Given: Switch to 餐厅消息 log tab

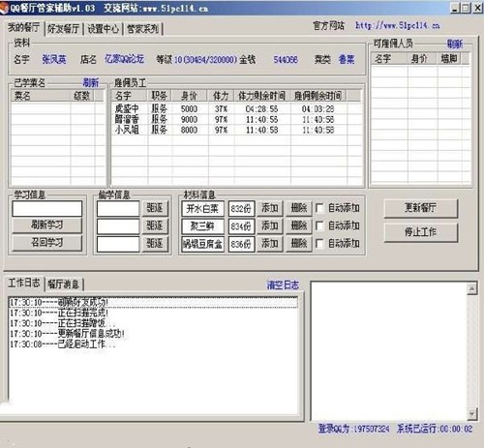Looking at the screenshot, I should coord(64,284).
